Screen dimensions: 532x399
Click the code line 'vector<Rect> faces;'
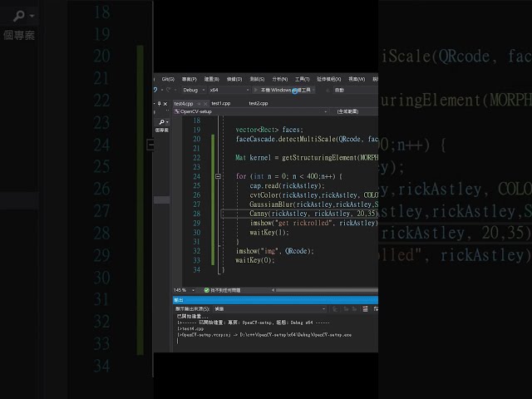click(269, 130)
